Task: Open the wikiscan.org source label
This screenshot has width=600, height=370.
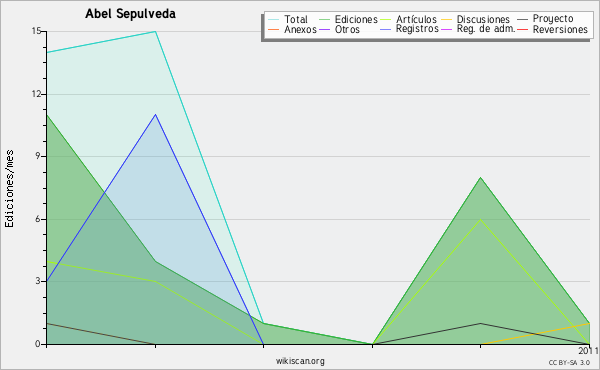Action: point(300,360)
